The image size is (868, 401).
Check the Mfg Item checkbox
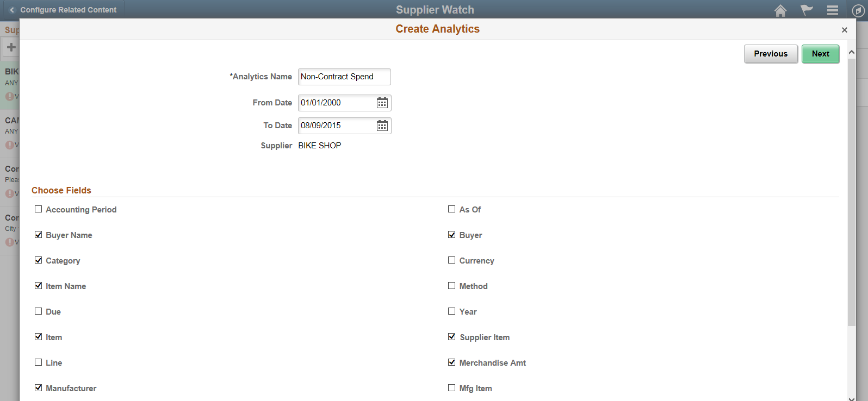(451, 388)
